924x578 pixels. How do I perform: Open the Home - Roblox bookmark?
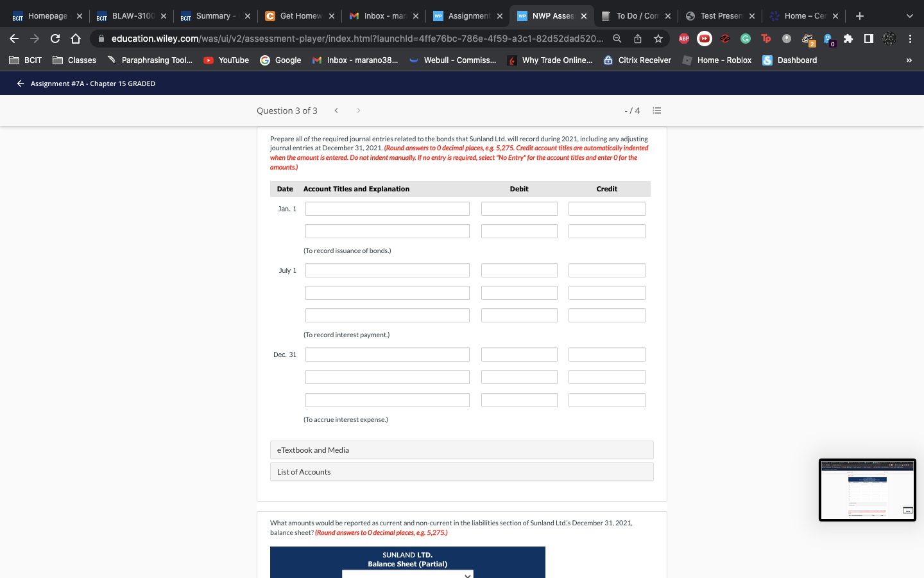[x=717, y=60]
